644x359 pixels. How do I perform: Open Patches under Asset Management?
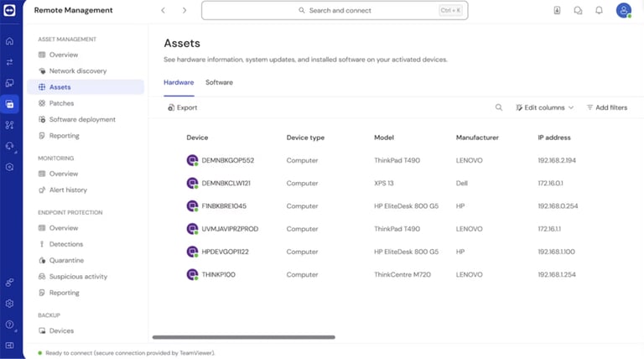61,103
